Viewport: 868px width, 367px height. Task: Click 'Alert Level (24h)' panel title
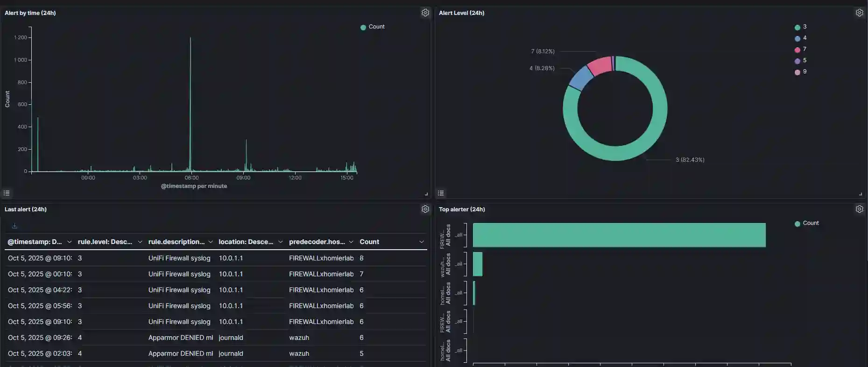[461, 13]
